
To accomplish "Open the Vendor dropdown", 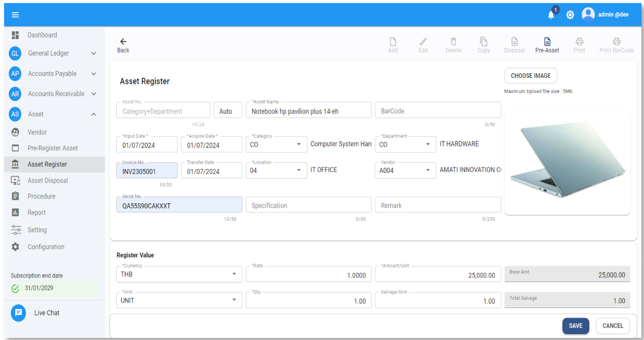I will [428, 171].
